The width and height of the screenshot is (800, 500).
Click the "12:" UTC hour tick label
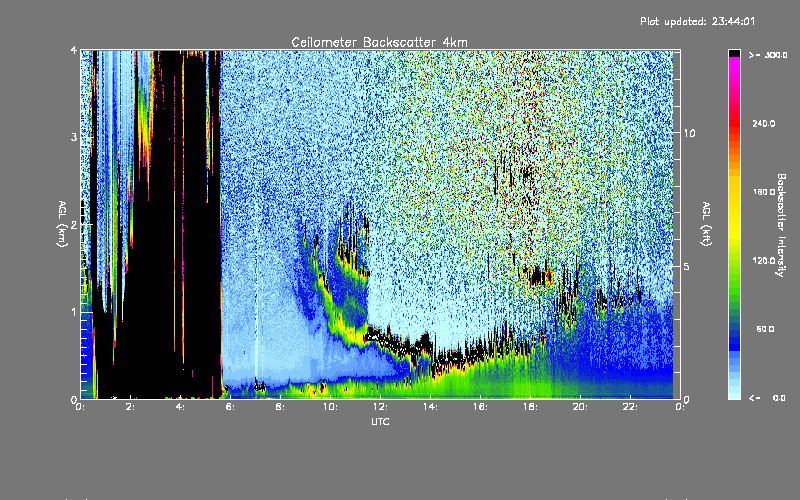coord(381,407)
